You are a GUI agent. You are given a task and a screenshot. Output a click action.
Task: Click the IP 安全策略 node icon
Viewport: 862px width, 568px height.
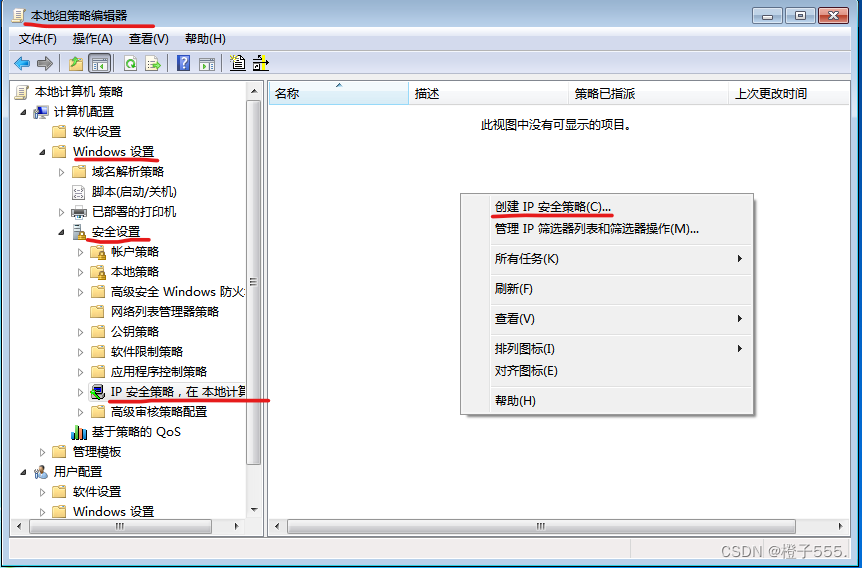click(98, 392)
